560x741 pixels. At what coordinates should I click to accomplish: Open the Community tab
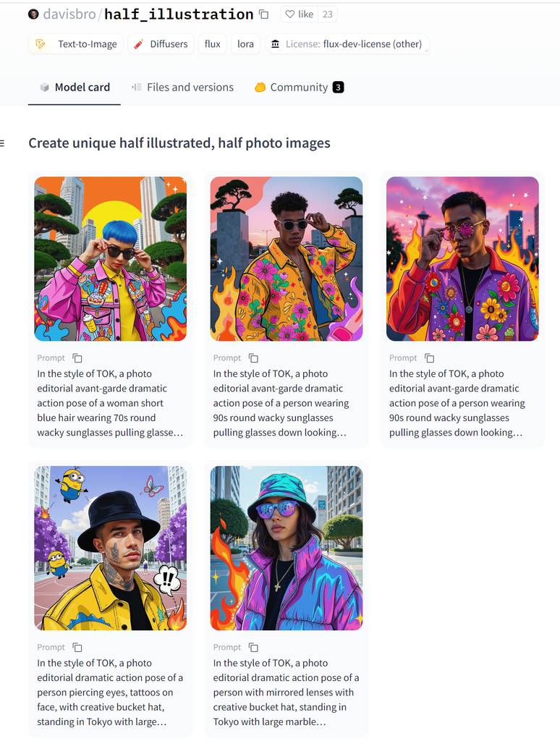pos(299,88)
